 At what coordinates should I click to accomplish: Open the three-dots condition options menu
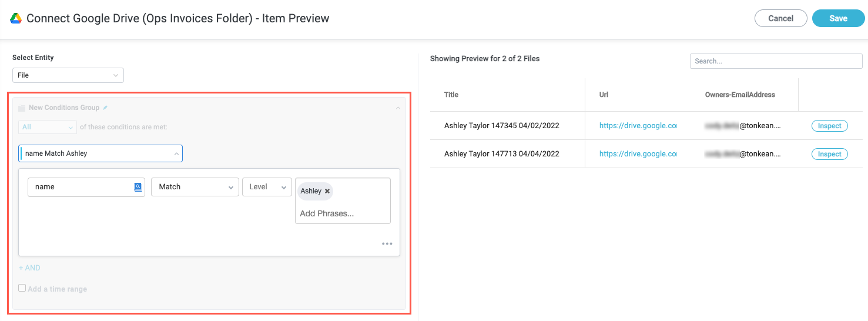pyautogui.click(x=387, y=244)
